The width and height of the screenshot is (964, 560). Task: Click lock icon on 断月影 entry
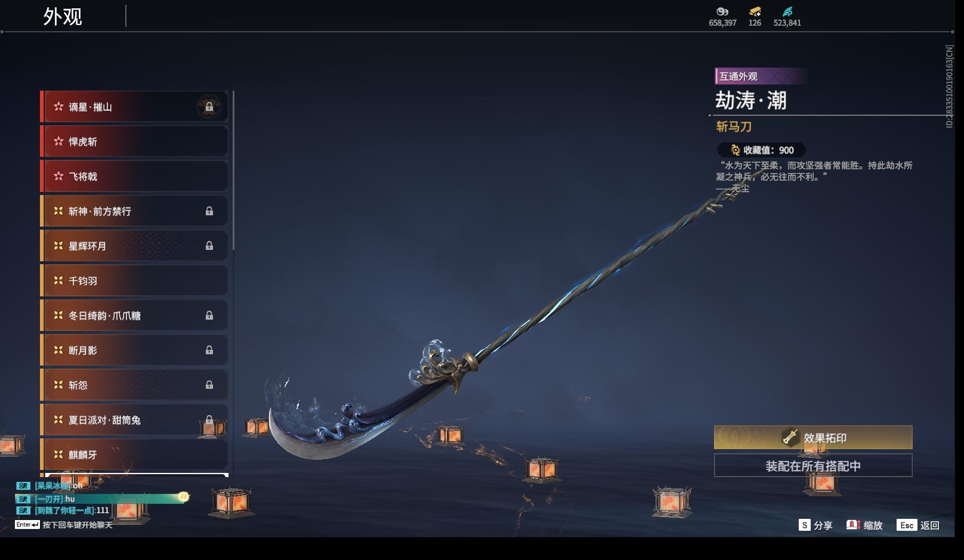(x=209, y=350)
